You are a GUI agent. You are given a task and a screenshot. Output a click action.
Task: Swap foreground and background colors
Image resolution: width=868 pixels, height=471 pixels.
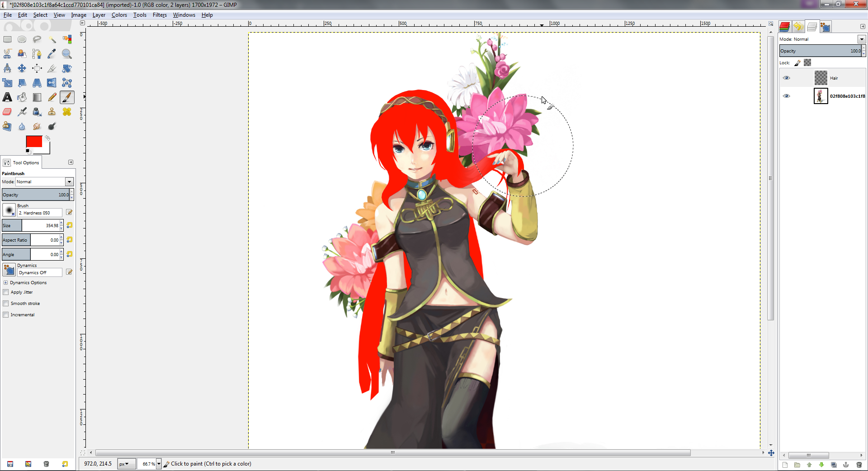click(x=47, y=138)
